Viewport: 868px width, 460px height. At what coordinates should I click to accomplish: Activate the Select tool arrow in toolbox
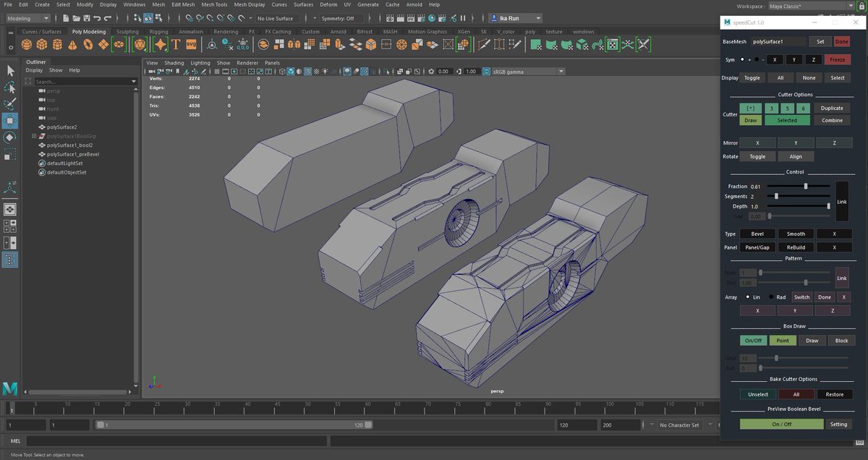click(10, 71)
